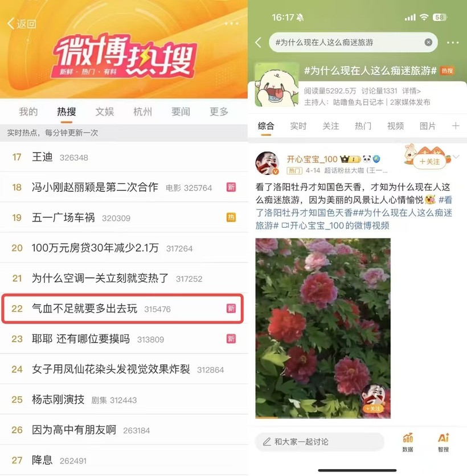Follow 开心宝宝_100 with the 关注 button
The image size is (467, 476).
pos(429,162)
